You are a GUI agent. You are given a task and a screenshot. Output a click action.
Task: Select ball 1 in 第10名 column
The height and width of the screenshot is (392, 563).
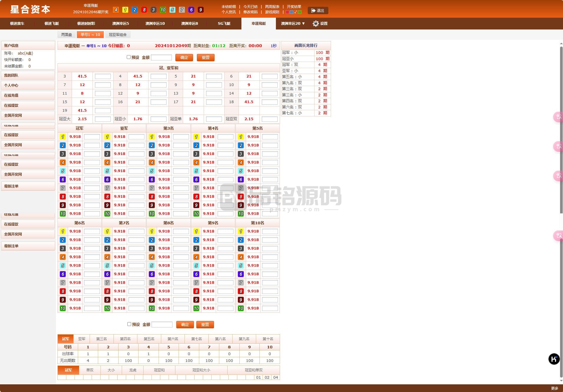(241, 231)
